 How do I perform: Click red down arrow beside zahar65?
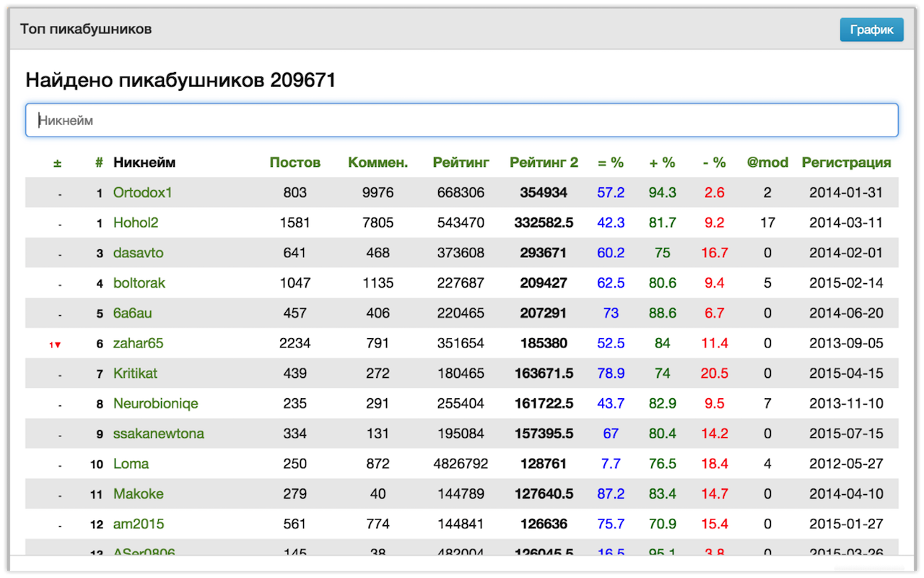click(56, 345)
